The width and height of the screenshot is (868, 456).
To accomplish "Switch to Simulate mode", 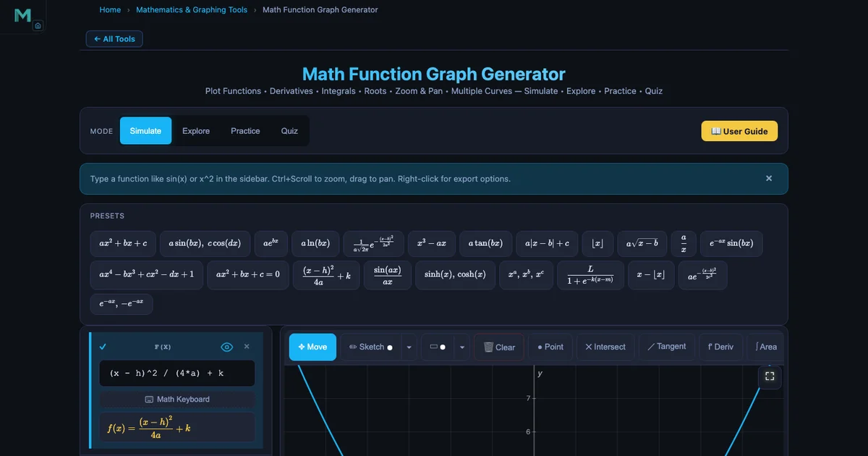I will pos(145,131).
